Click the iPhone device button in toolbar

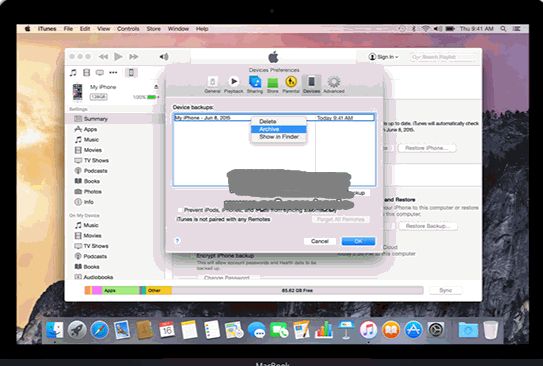[131, 73]
